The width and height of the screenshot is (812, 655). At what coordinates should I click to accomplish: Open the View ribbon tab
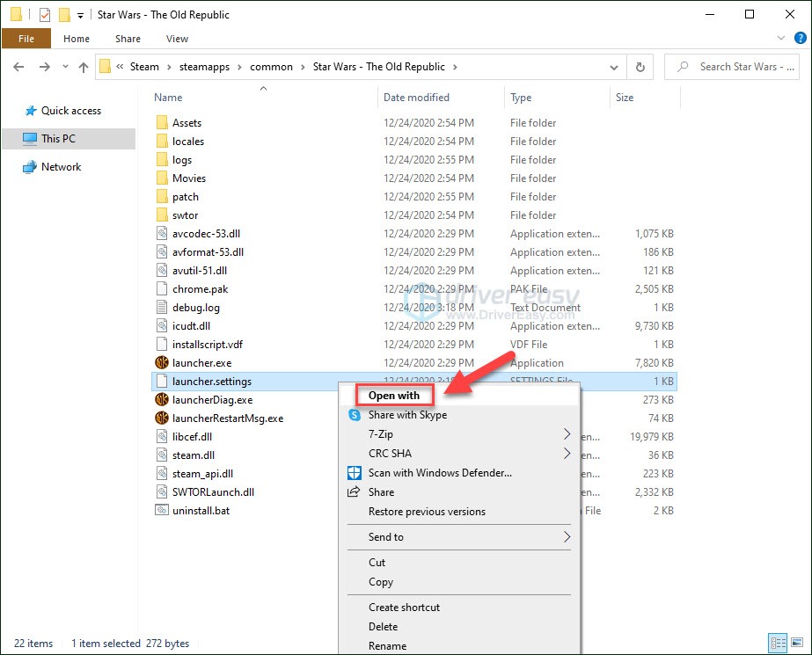pos(177,39)
